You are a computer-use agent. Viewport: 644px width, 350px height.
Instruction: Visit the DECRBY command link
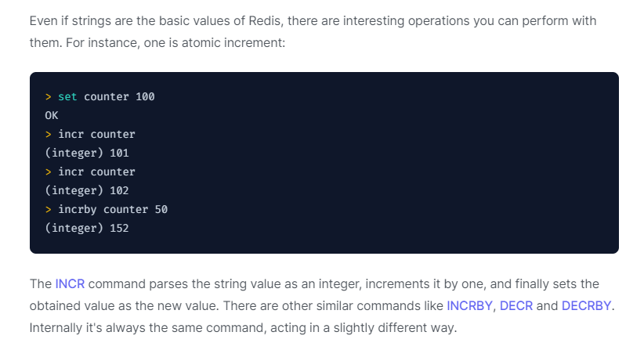coord(586,305)
